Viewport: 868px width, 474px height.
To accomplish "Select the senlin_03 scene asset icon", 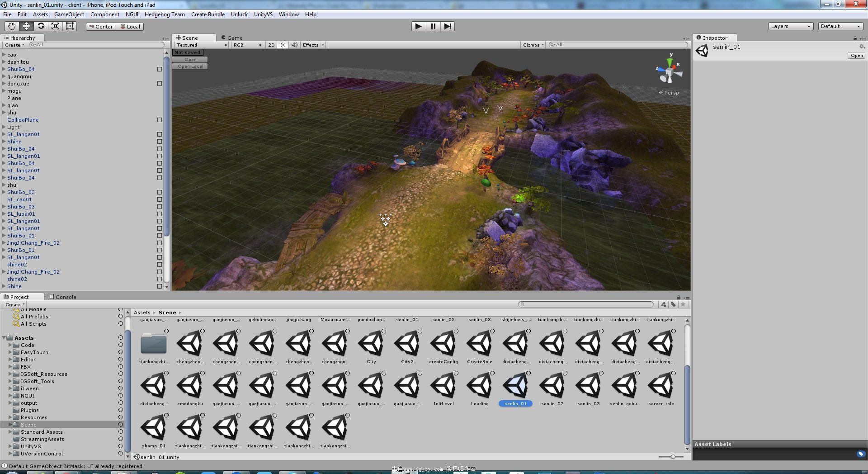I will (x=589, y=386).
